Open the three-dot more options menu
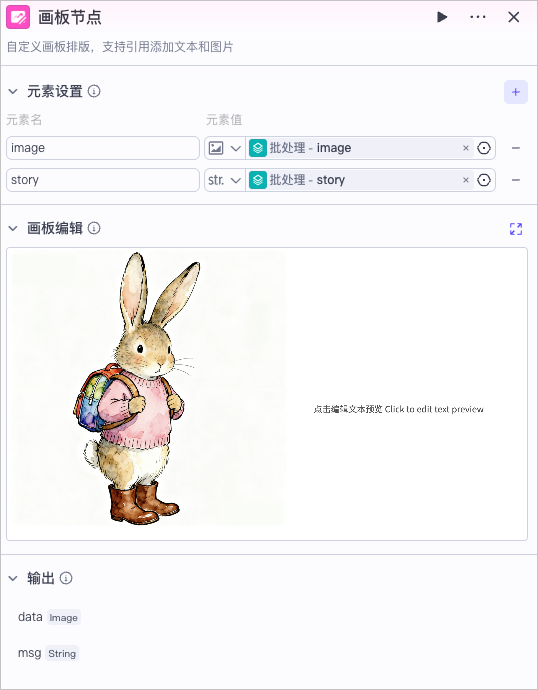 [478, 17]
